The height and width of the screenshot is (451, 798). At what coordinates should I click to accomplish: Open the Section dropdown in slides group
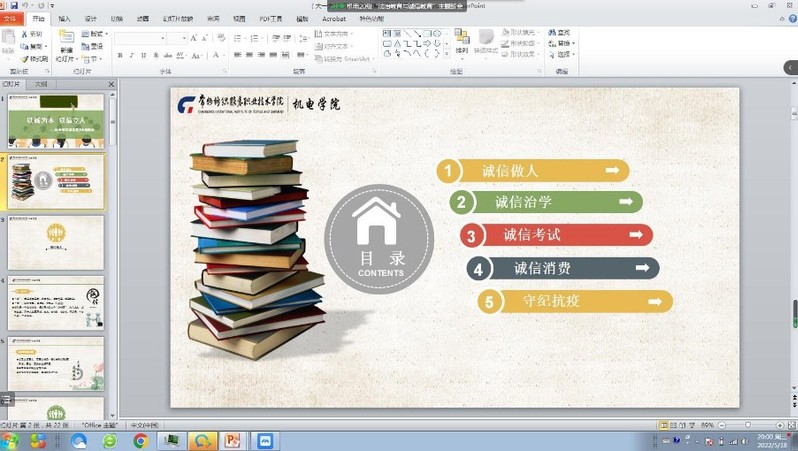[x=92, y=59]
